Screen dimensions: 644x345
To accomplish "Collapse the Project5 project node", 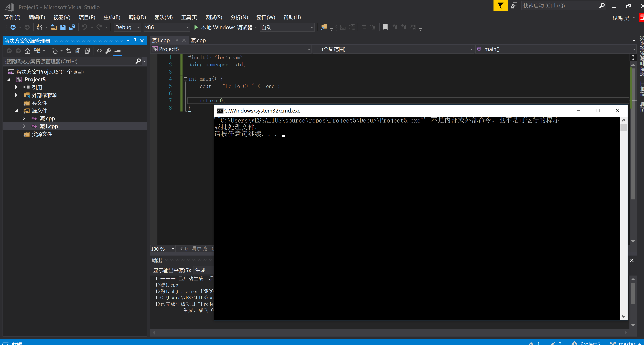I will 9,80.
